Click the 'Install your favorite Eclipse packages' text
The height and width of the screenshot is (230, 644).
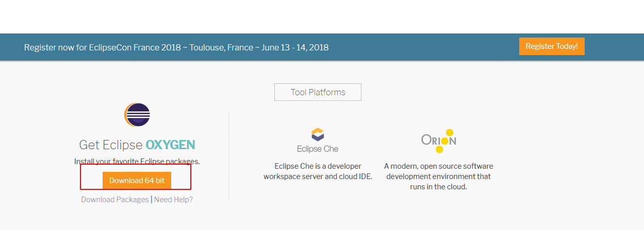tap(137, 162)
